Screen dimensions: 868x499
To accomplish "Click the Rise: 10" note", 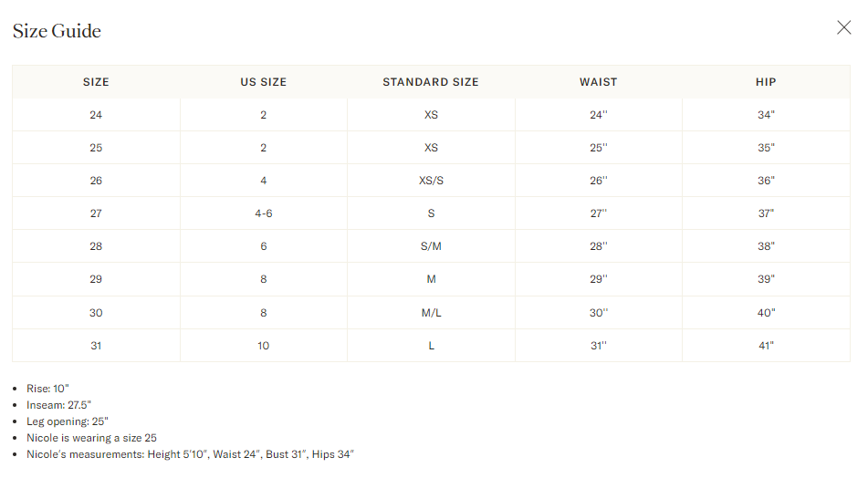I will click(x=47, y=389).
